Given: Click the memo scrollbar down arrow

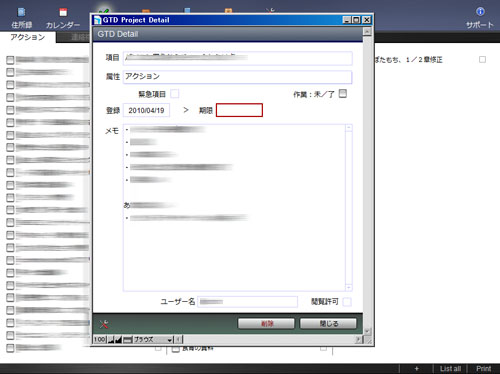Looking at the screenshot, I should pos(349,287).
